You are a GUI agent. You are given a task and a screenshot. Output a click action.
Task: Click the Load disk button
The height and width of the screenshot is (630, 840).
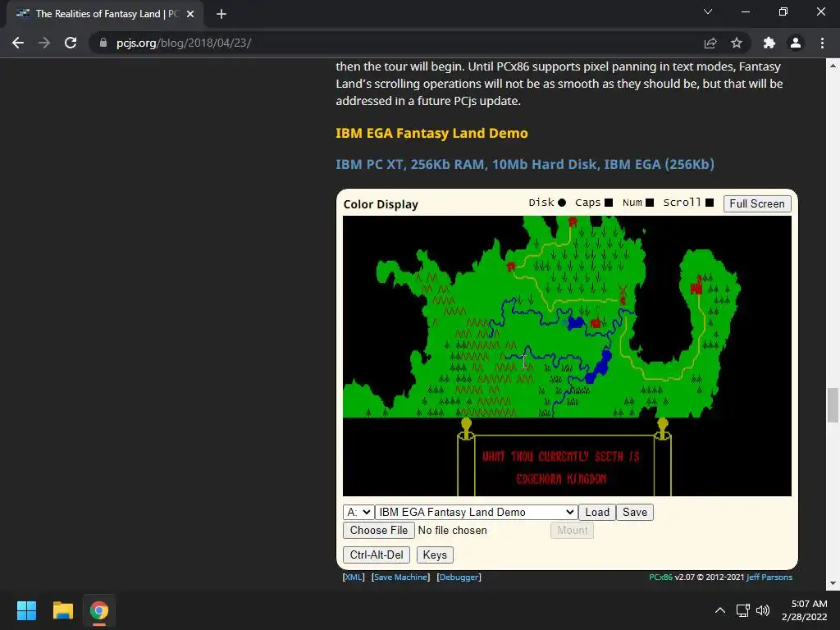597,512
